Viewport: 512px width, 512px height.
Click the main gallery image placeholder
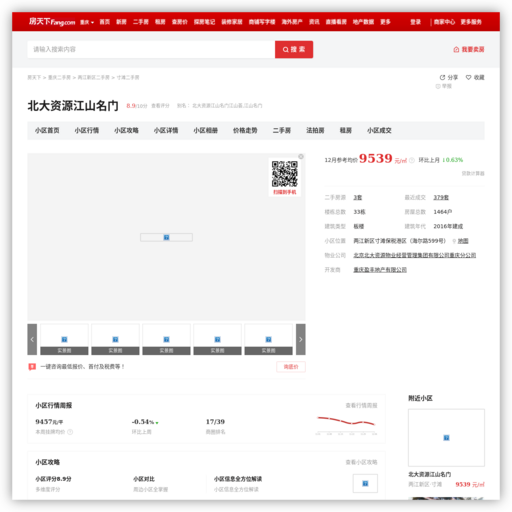(166, 237)
